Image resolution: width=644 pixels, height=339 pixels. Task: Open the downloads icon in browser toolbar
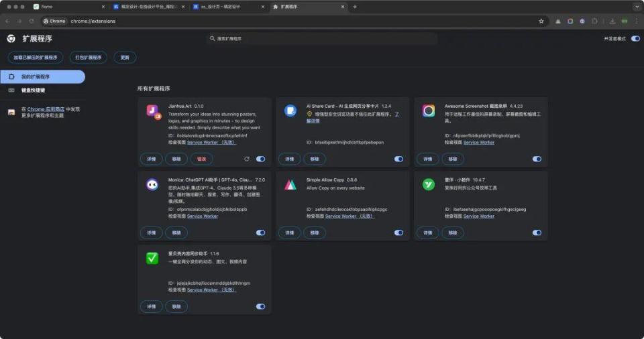tap(612, 21)
